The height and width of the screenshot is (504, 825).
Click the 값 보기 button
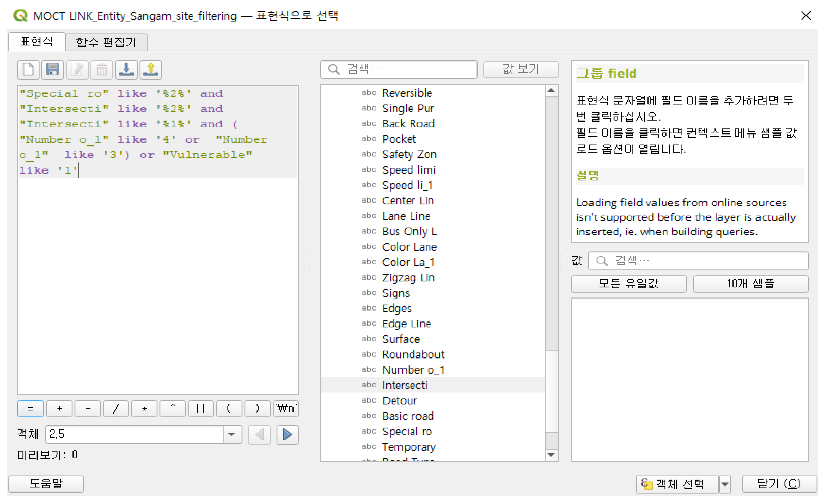tap(520, 69)
